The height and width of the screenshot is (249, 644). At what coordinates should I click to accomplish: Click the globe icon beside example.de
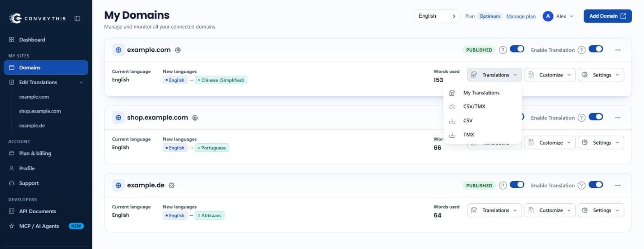(x=118, y=185)
